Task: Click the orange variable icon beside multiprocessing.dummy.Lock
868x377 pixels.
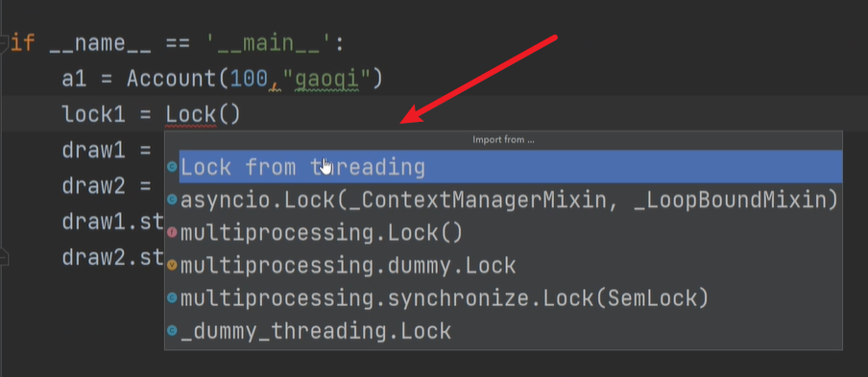Action: [x=172, y=266]
